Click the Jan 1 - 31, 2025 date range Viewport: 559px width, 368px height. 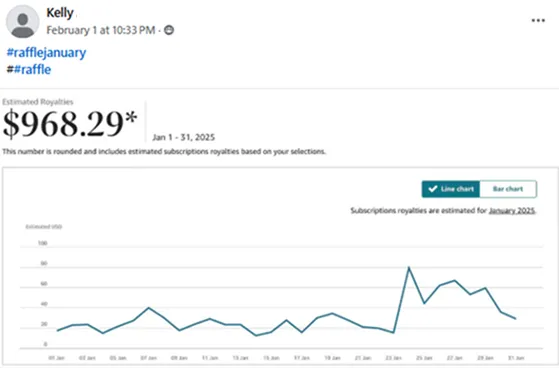[184, 137]
